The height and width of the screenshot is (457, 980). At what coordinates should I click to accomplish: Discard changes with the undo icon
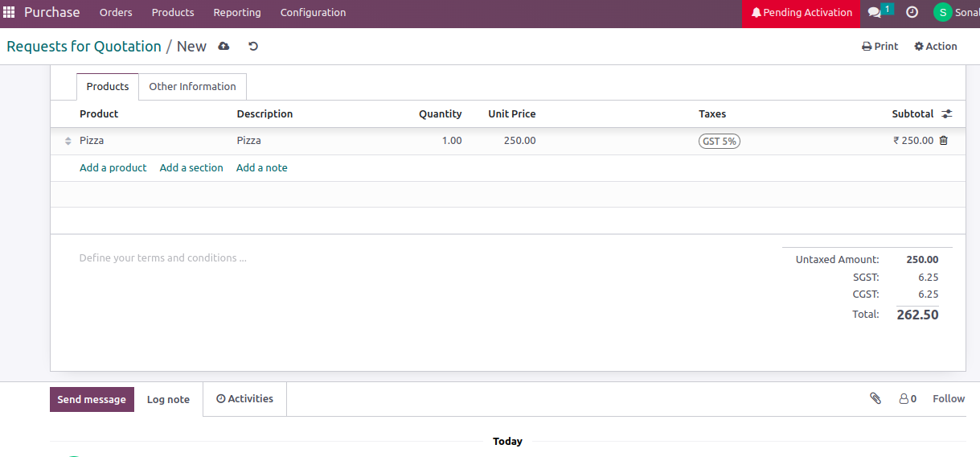coord(253,47)
